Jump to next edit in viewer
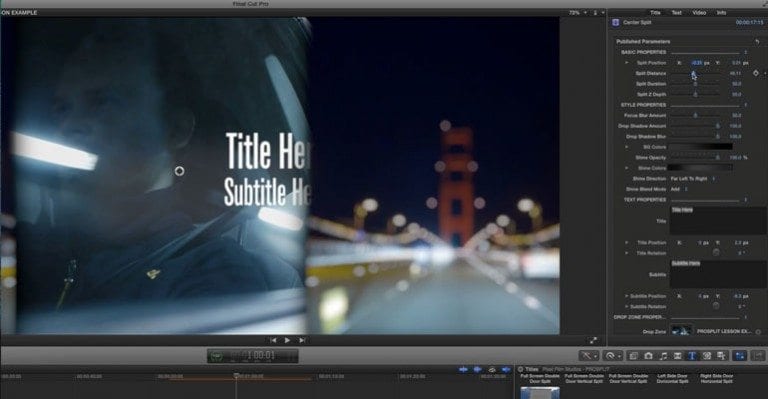 pyautogui.click(x=302, y=340)
